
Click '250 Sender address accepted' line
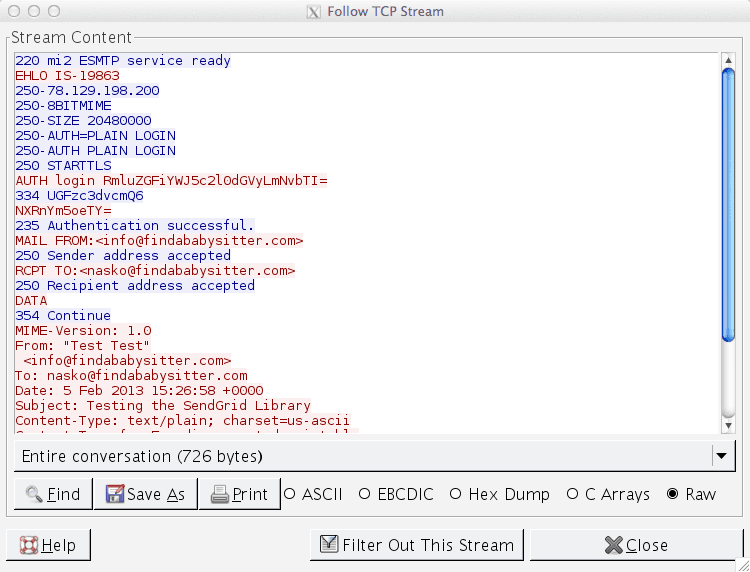click(x=123, y=255)
